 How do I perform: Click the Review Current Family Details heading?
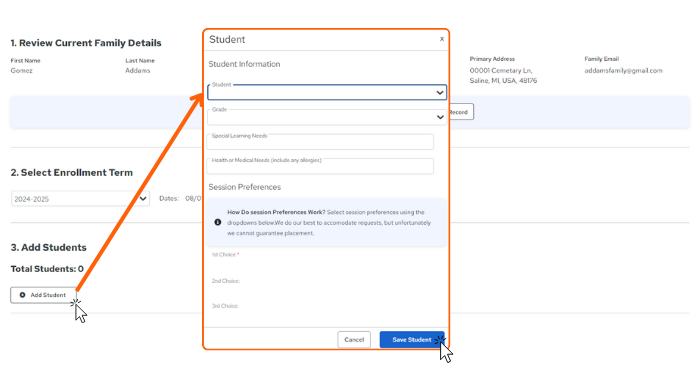pyautogui.click(x=86, y=43)
